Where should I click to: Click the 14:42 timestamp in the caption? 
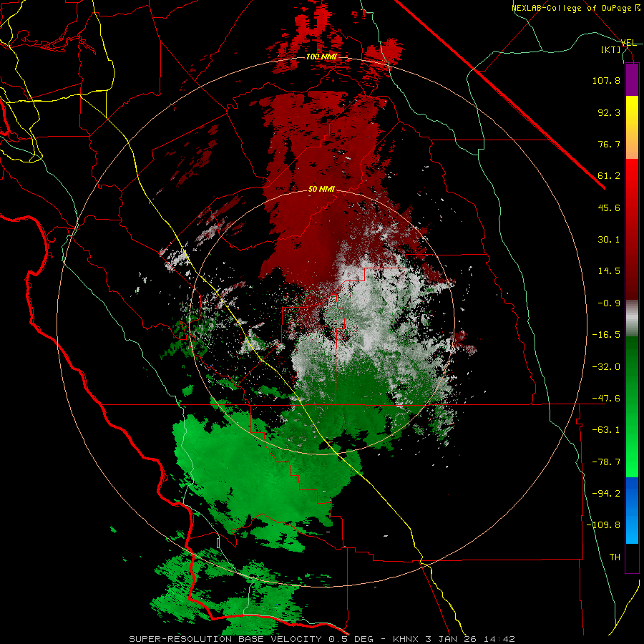pos(499,639)
